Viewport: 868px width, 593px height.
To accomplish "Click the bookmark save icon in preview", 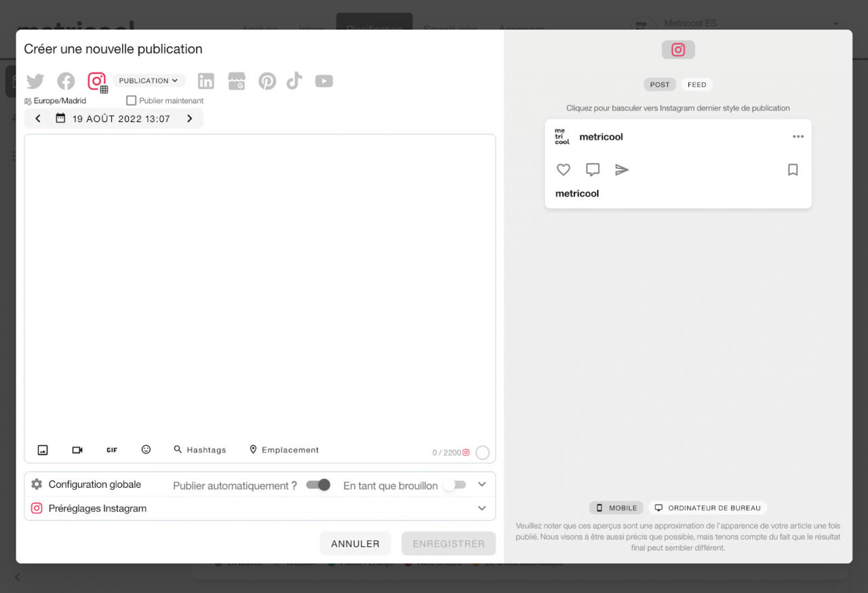I will 793,170.
